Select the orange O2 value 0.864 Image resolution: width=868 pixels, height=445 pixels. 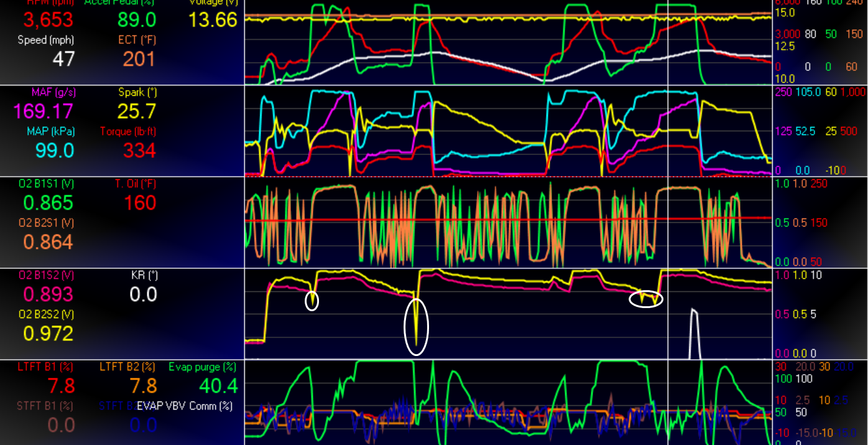tap(48, 241)
